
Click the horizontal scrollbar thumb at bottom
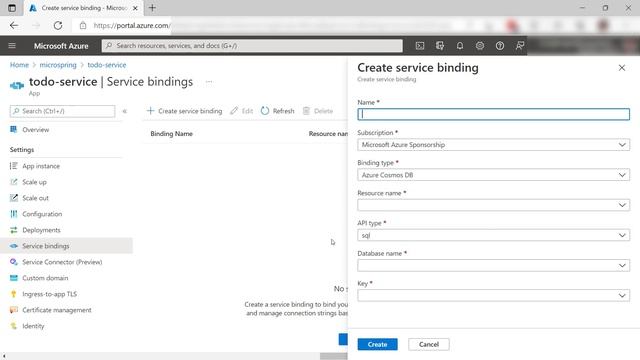click(x=333, y=356)
